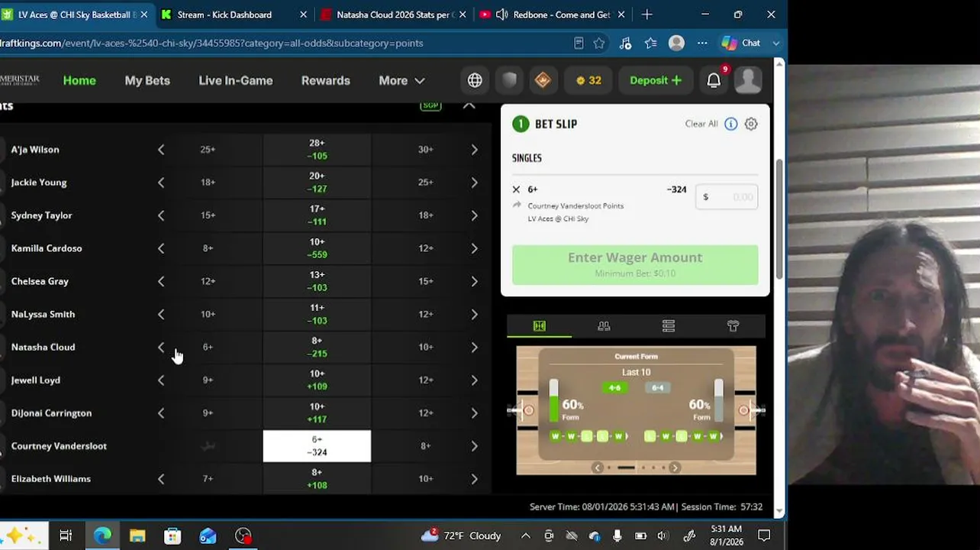Click Clear All in the bet slip
Viewport: 980px width, 550px height.
coord(701,124)
